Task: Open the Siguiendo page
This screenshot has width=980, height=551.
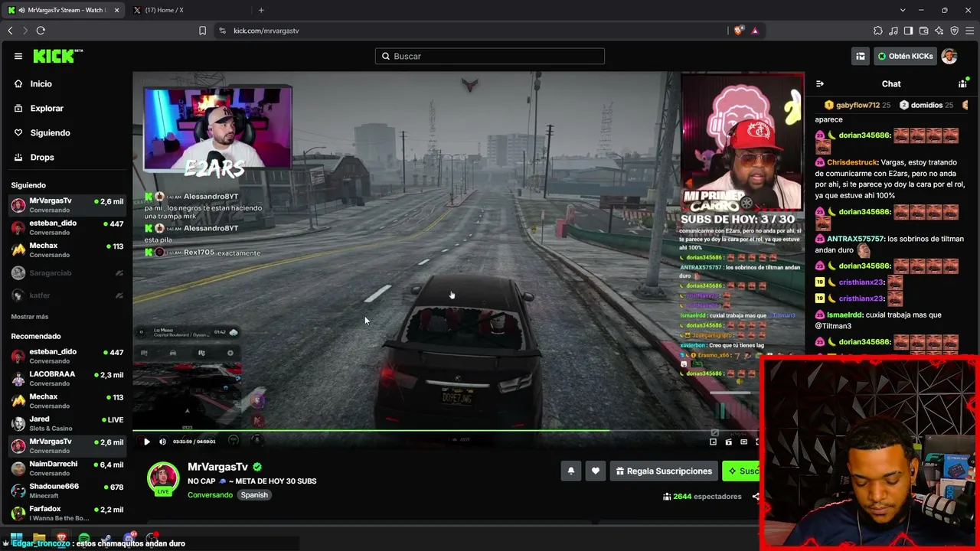Action: tap(50, 132)
